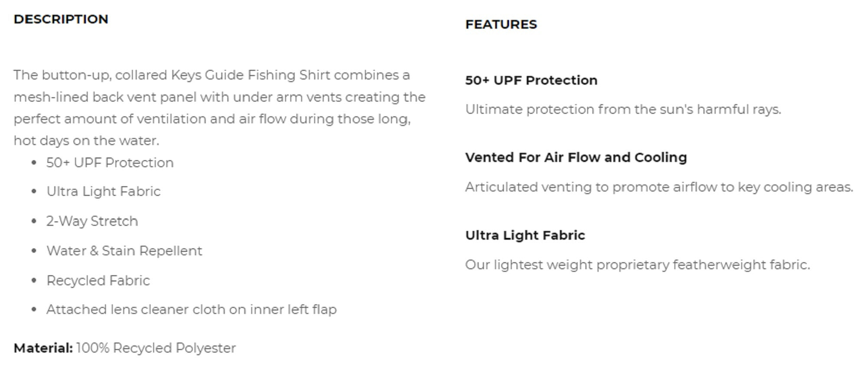Click the attached lens cleaner cloth bullet
This screenshot has width=868, height=376.
click(191, 310)
